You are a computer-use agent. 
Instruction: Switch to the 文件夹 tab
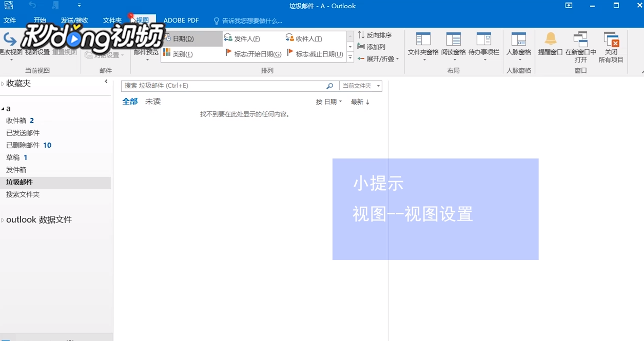pyautogui.click(x=112, y=21)
